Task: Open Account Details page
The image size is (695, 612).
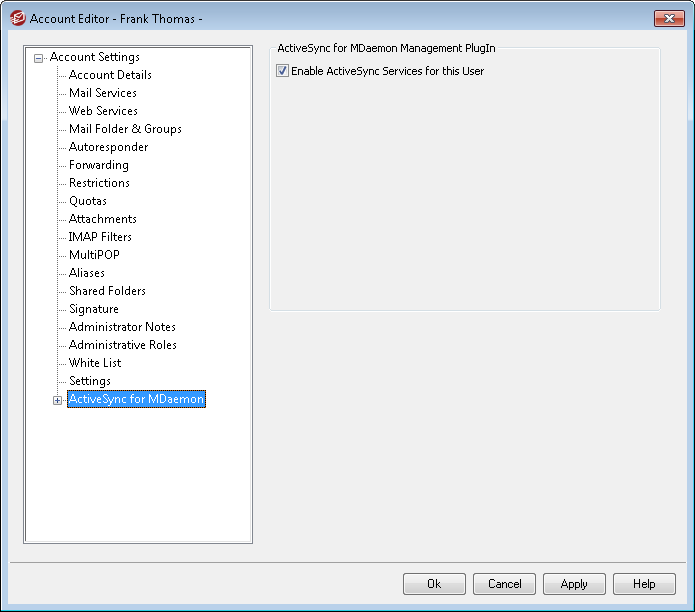Action: pyautogui.click(x=110, y=75)
